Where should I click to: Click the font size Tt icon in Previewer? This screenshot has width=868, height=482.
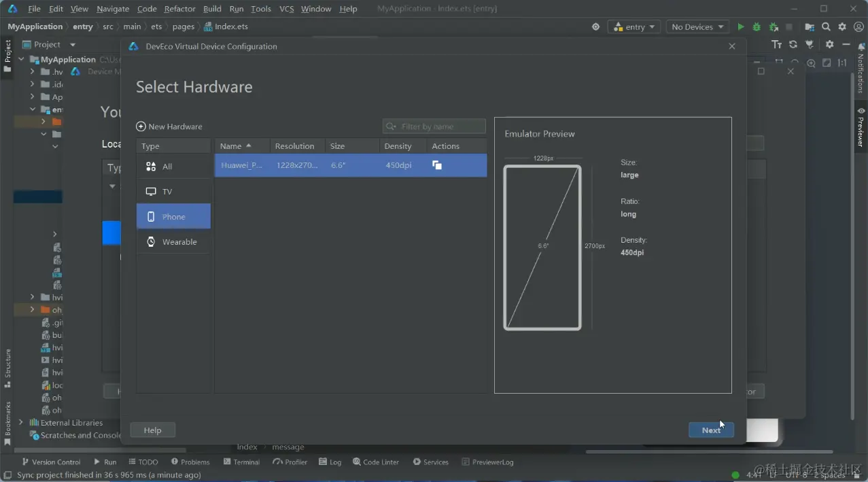click(777, 44)
